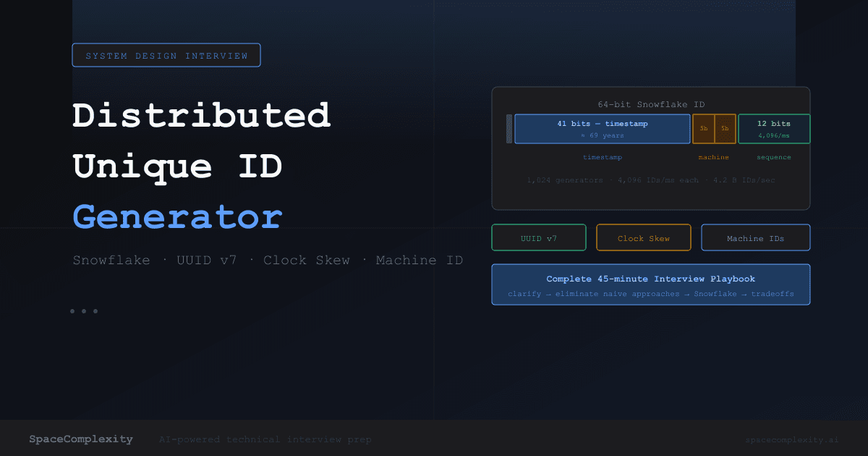Open Complete 45-minute Interview Playbook banner heading

point(651,279)
